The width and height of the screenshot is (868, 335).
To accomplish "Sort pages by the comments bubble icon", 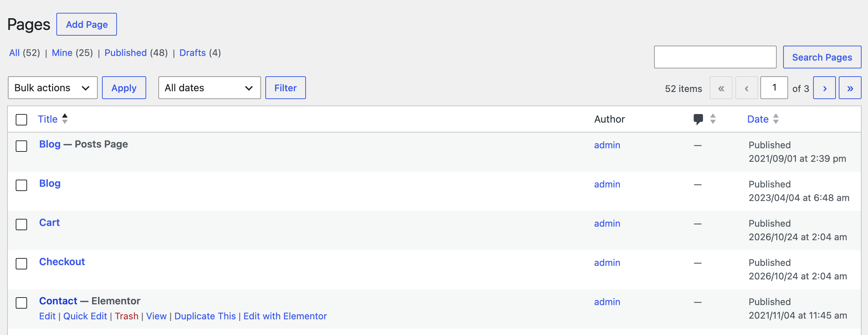I will [x=698, y=119].
